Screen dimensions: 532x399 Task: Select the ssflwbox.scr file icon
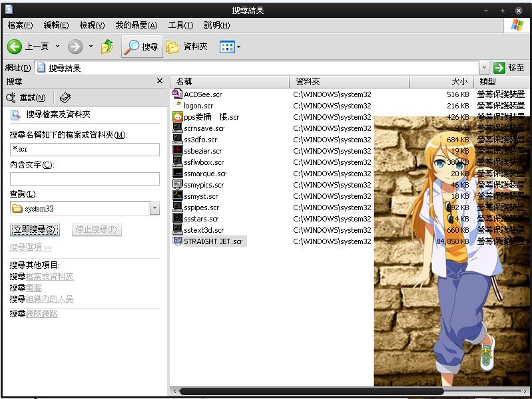178,162
